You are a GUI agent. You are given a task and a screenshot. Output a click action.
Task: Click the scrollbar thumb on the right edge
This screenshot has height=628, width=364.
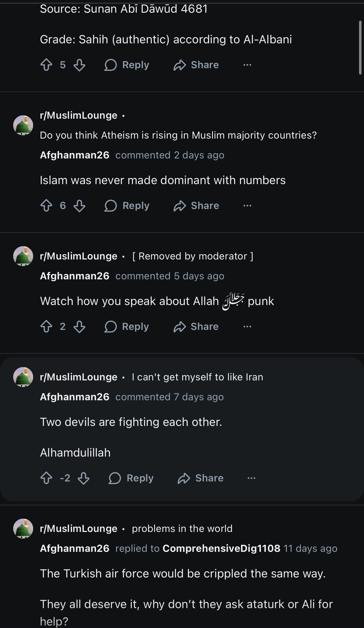click(360, 47)
